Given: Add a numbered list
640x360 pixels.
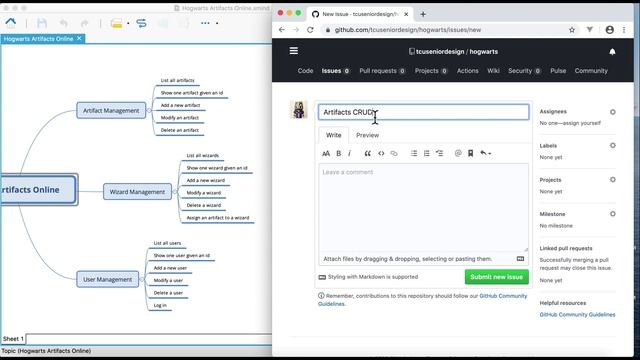Looking at the screenshot, I should pyautogui.click(x=427, y=153).
